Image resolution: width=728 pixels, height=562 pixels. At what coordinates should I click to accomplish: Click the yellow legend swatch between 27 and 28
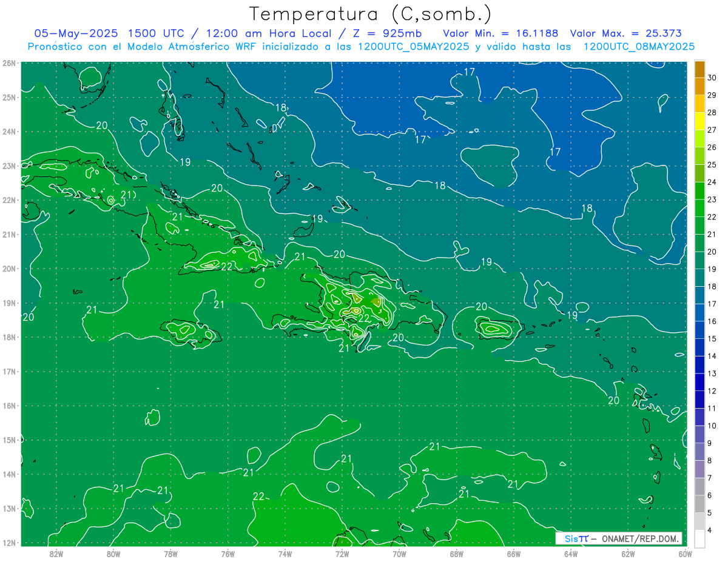699,121
